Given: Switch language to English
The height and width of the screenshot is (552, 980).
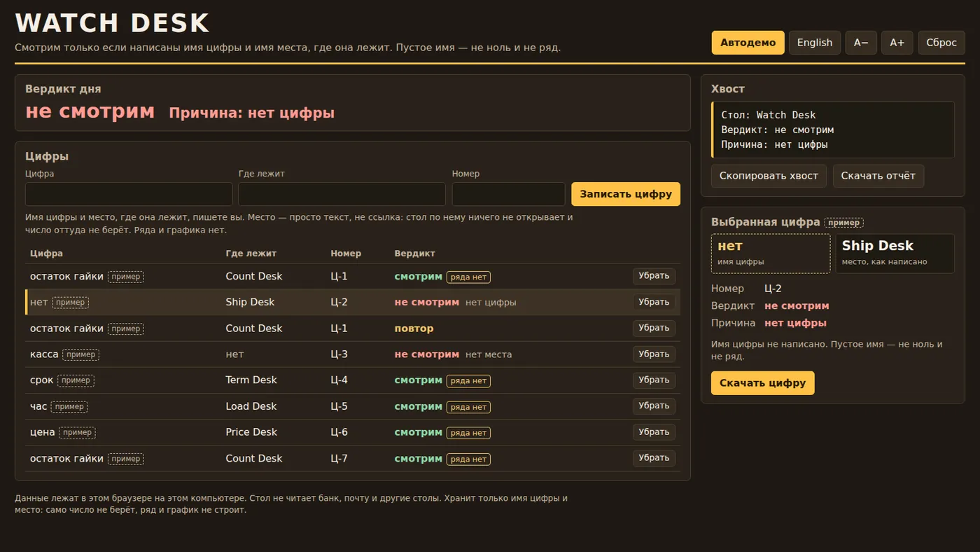Looking at the screenshot, I should pos(815,43).
